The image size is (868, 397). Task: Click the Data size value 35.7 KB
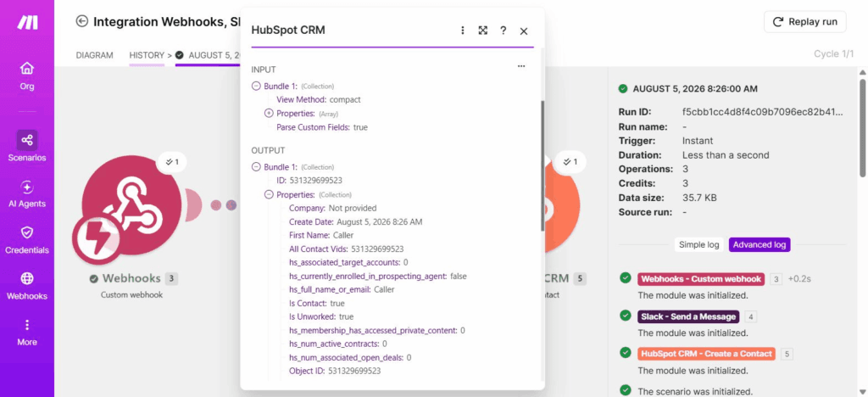click(x=699, y=198)
